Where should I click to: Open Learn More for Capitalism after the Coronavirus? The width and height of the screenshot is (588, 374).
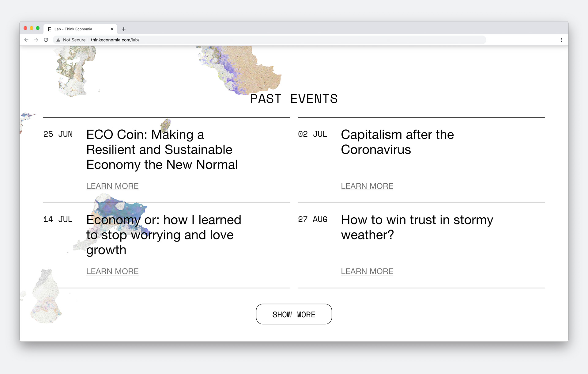coord(367,186)
